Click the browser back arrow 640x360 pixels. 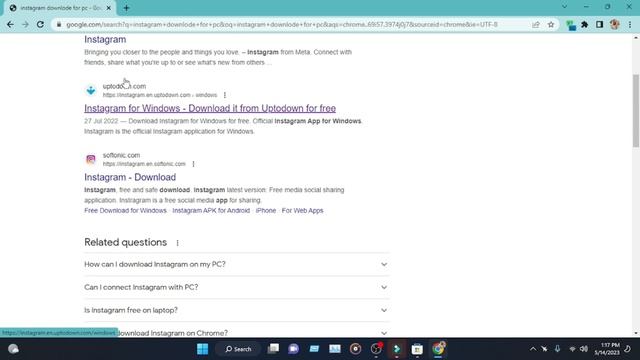(x=10, y=24)
